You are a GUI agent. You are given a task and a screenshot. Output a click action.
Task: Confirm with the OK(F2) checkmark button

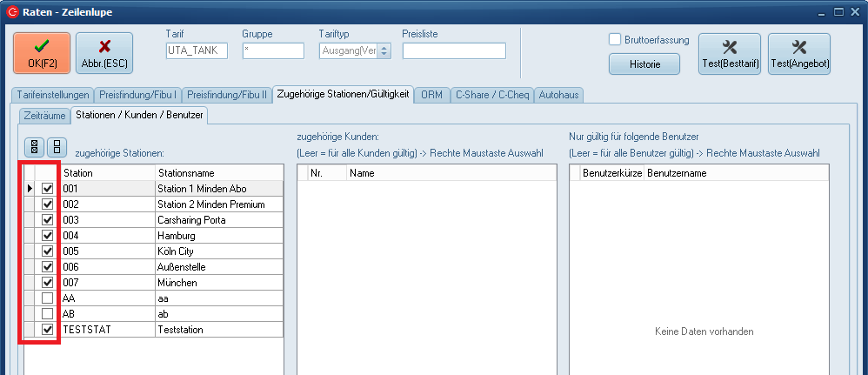[42, 53]
